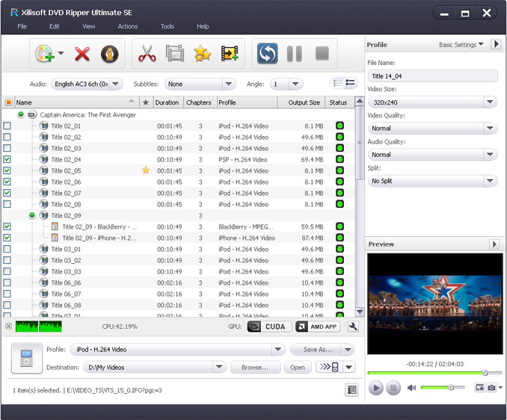
Task: Open the Edit menu
Action: tap(54, 26)
